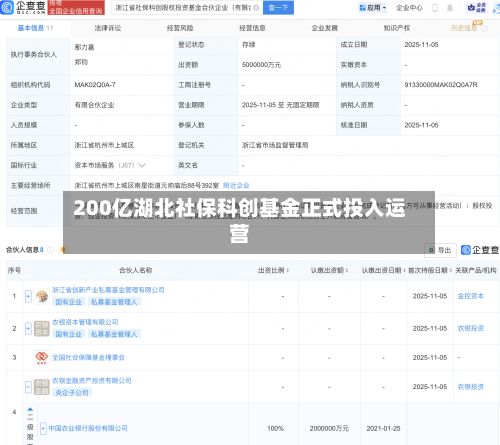
Task: Click the 查一下 search button
Action: pos(278,8)
